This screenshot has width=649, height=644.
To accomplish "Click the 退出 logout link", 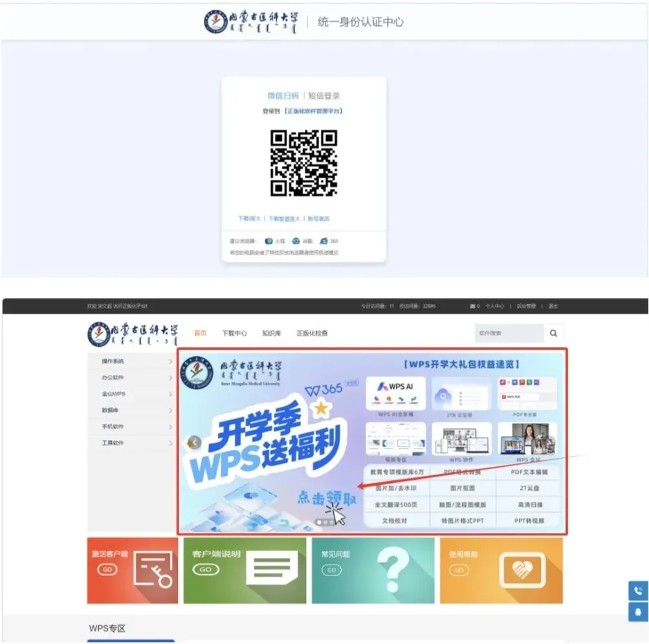I will [x=553, y=306].
